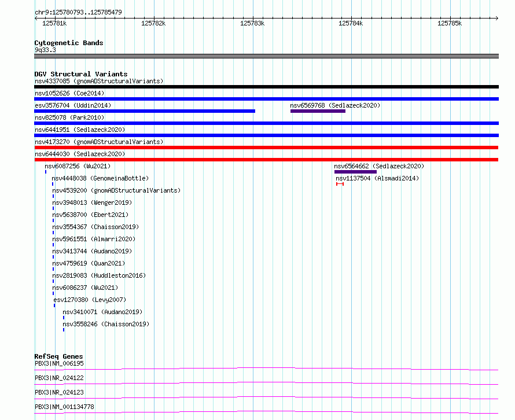Click the DGV Structural Variants track title
This screenshot has width=515, height=420.
pyautogui.click(x=81, y=74)
